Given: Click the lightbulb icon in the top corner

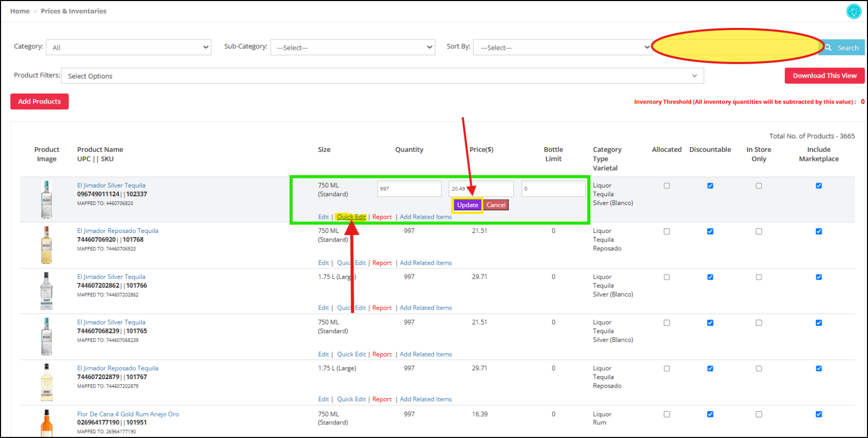Looking at the screenshot, I should (x=853, y=11).
